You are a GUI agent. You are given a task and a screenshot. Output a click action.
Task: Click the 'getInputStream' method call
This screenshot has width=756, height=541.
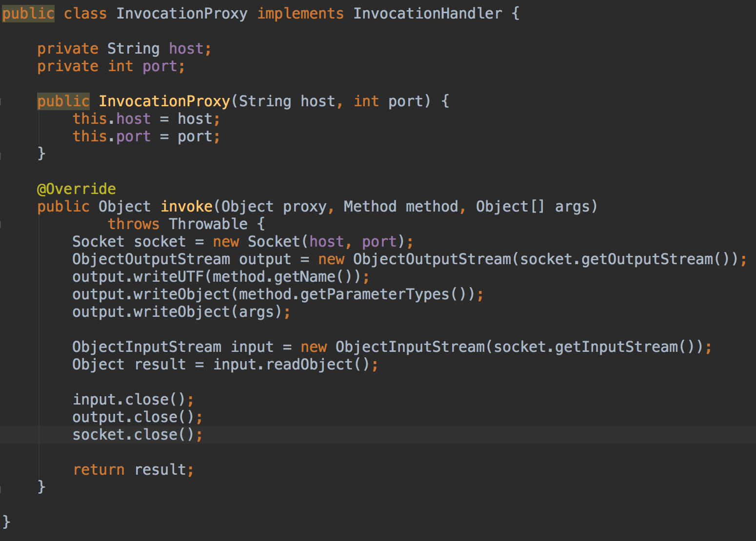point(617,347)
